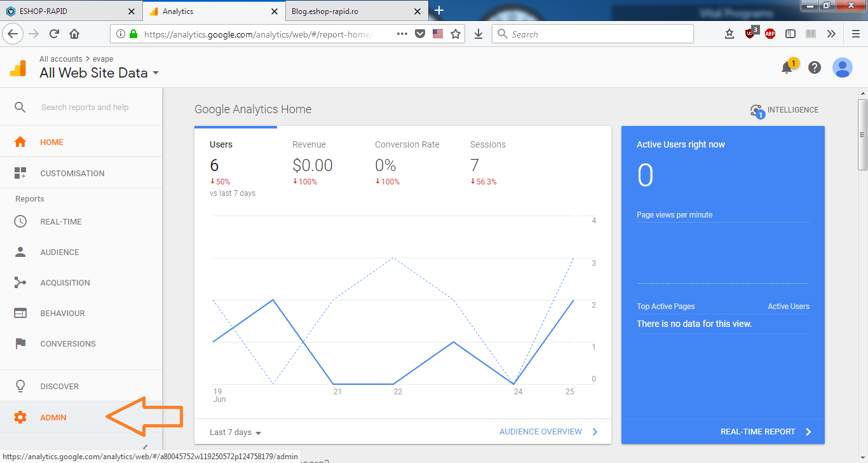This screenshot has height=463, width=868.
Task: Open the bookmarks menu star-tray icon
Action: click(729, 34)
